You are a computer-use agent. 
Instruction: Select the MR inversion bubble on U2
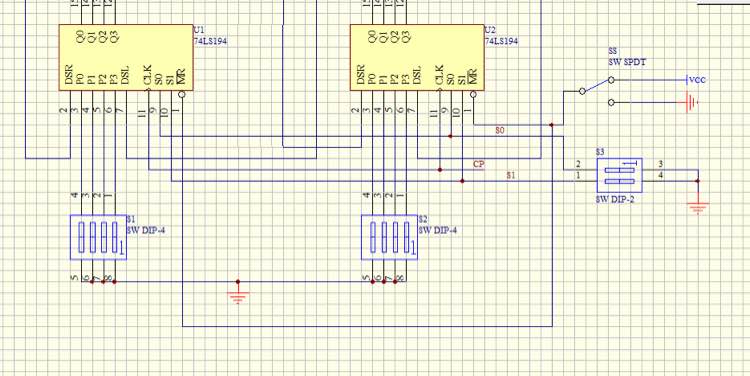click(x=473, y=94)
